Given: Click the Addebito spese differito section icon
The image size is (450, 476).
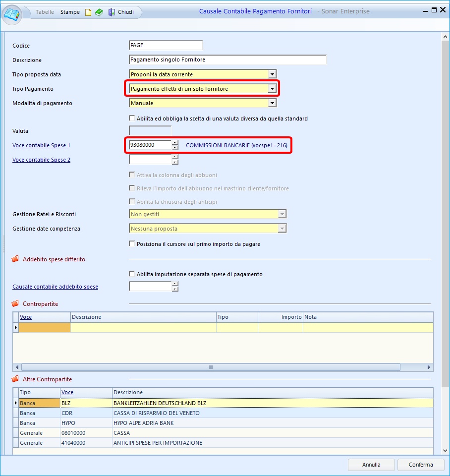Looking at the screenshot, I should [x=15, y=259].
